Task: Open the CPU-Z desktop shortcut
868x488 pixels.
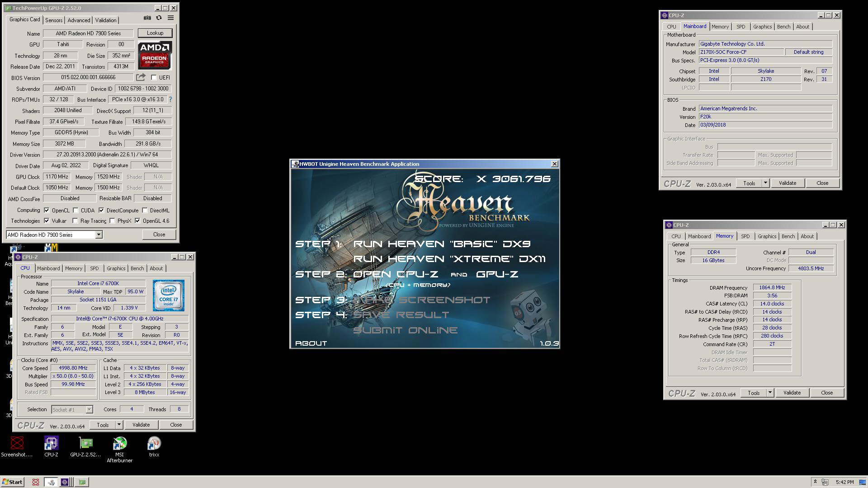Action: coord(51,447)
